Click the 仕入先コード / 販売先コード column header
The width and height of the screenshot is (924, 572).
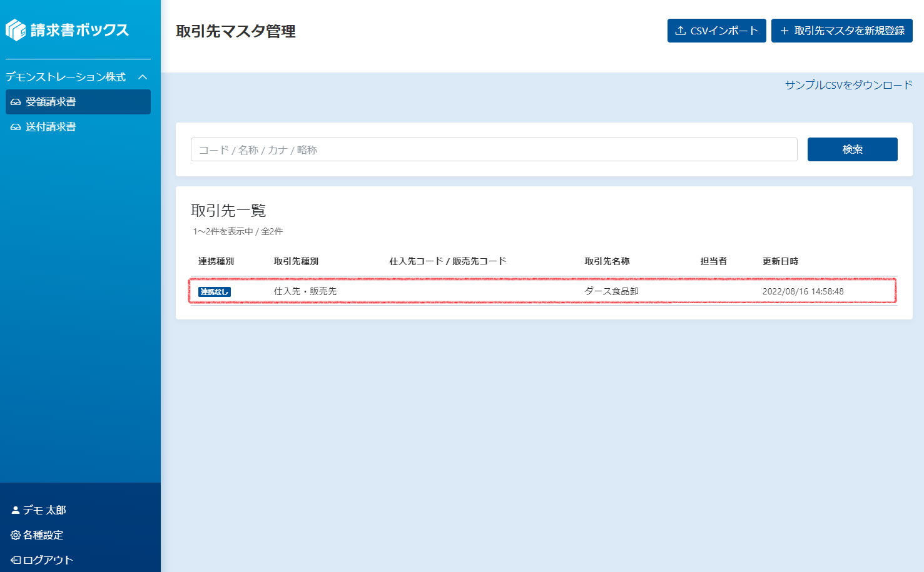click(x=447, y=261)
